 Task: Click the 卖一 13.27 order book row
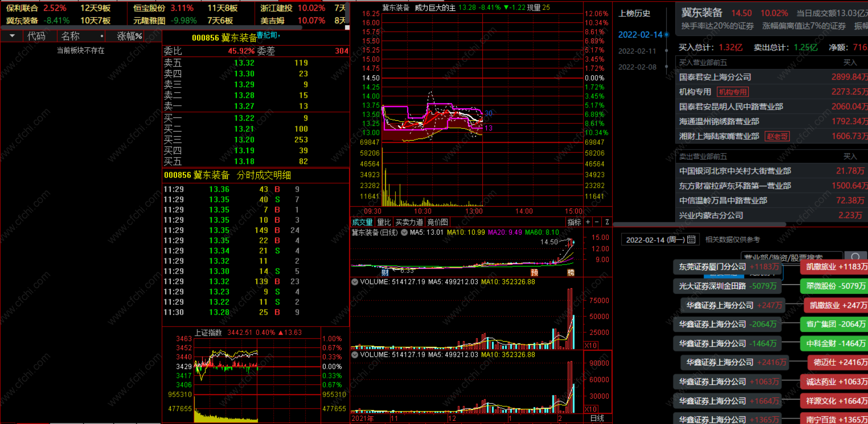click(256, 106)
